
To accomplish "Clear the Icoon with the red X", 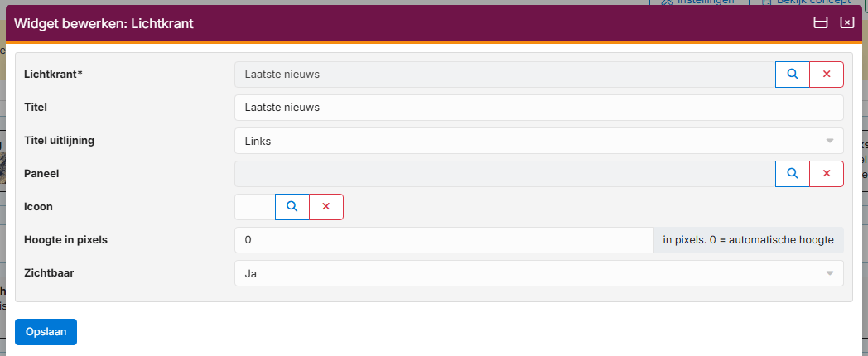I will (325, 207).
